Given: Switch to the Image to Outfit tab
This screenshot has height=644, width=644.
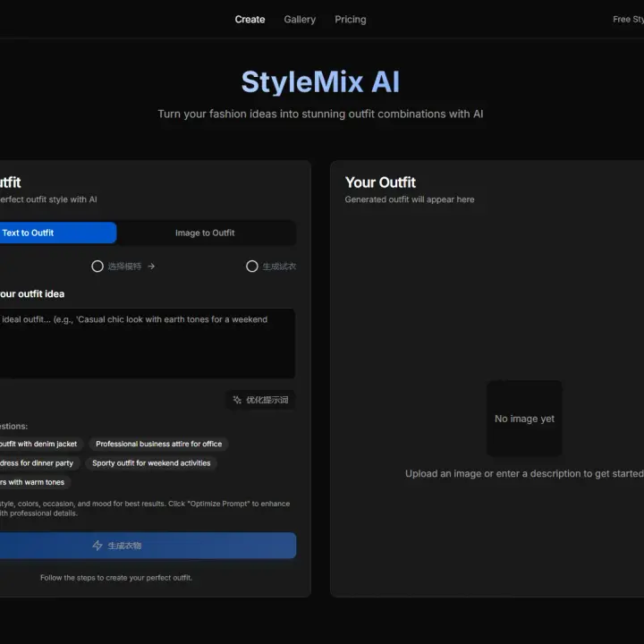Looking at the screenshot, I should coord(205,233).
